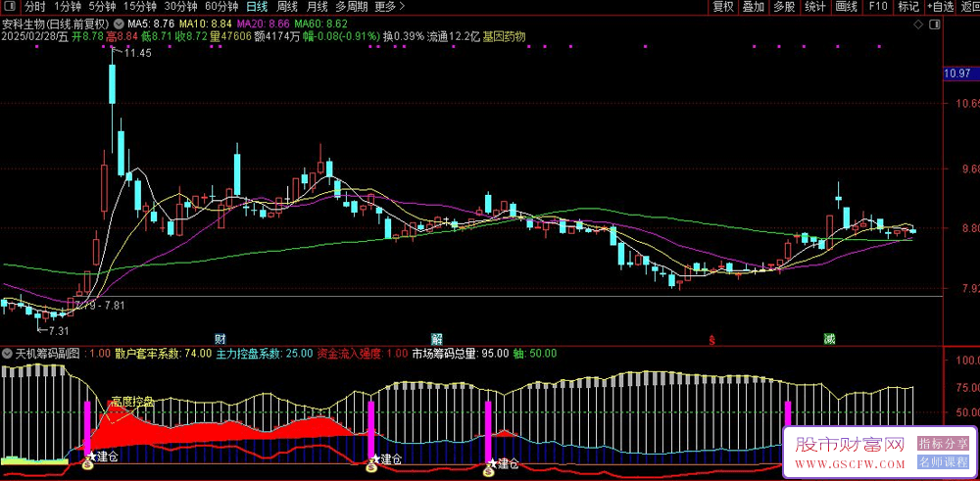Open F10 company info

[x=878, y=7]
